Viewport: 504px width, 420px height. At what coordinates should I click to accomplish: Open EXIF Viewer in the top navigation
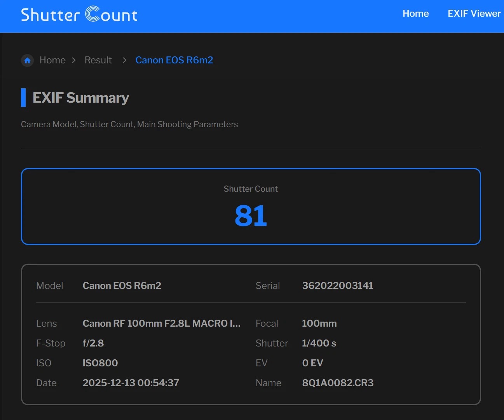click(474, 14)
